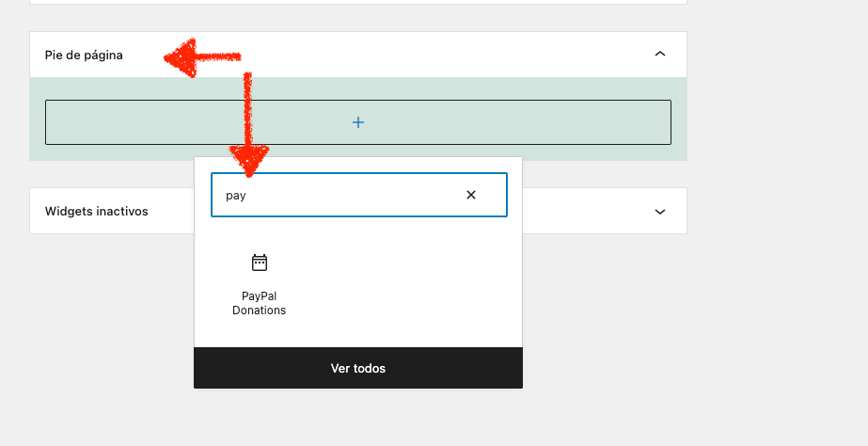868x446 pixels.
Task: Focus the search field containing "pay"
Action: [358, 195]
